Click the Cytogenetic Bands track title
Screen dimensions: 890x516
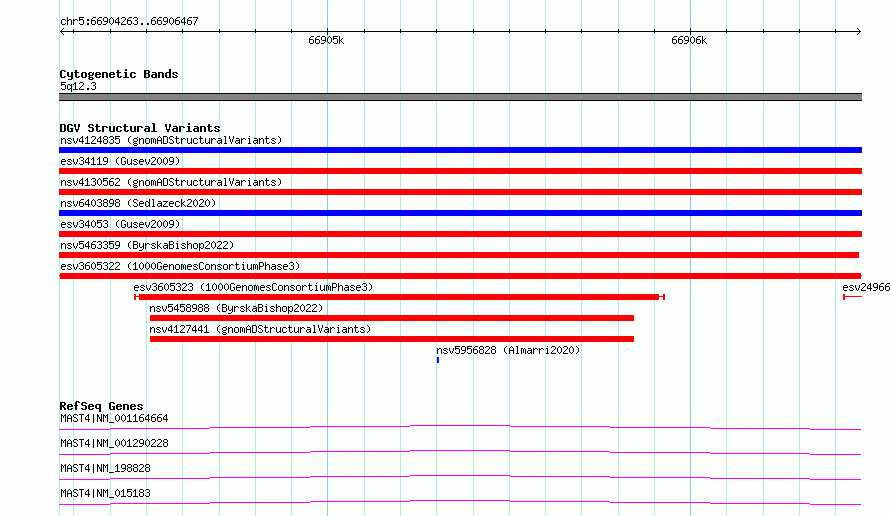(x=119, y=74)
